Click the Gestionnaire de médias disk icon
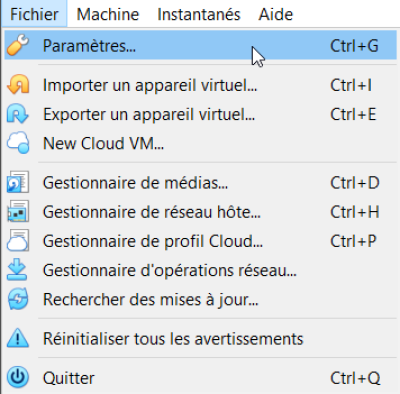 (x=18, y=182)
